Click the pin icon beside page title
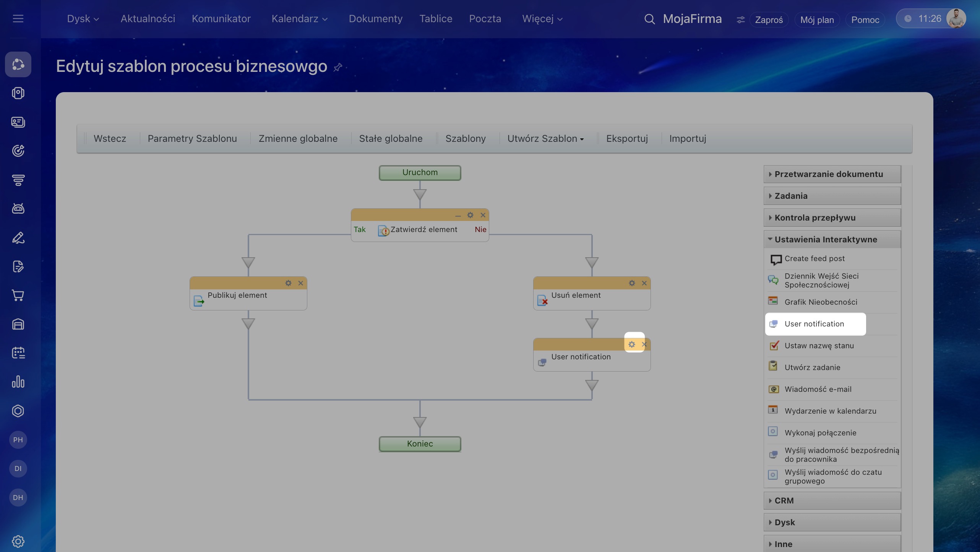 pos(337,68)
